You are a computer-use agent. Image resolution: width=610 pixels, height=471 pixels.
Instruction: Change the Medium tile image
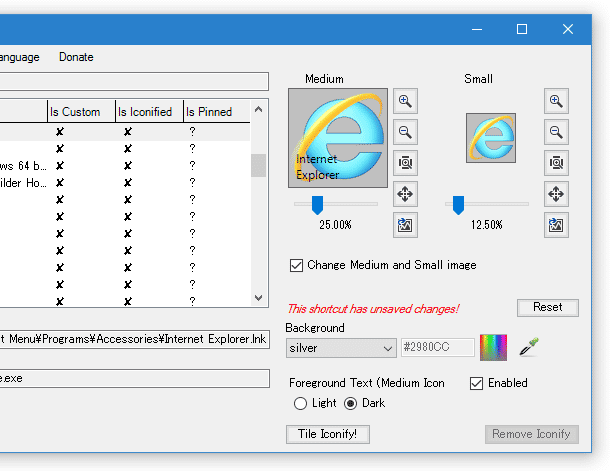coord(405,225)
